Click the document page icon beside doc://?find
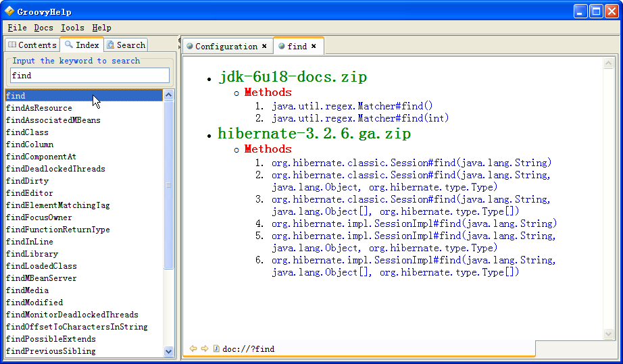The height and width of the screenshot is (364, 623). (216, 349)
